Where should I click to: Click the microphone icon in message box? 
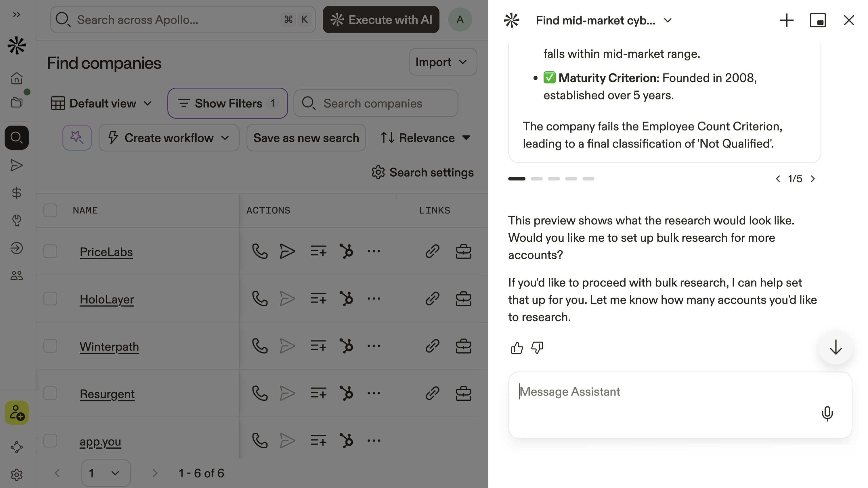click(x=827, y=413)
